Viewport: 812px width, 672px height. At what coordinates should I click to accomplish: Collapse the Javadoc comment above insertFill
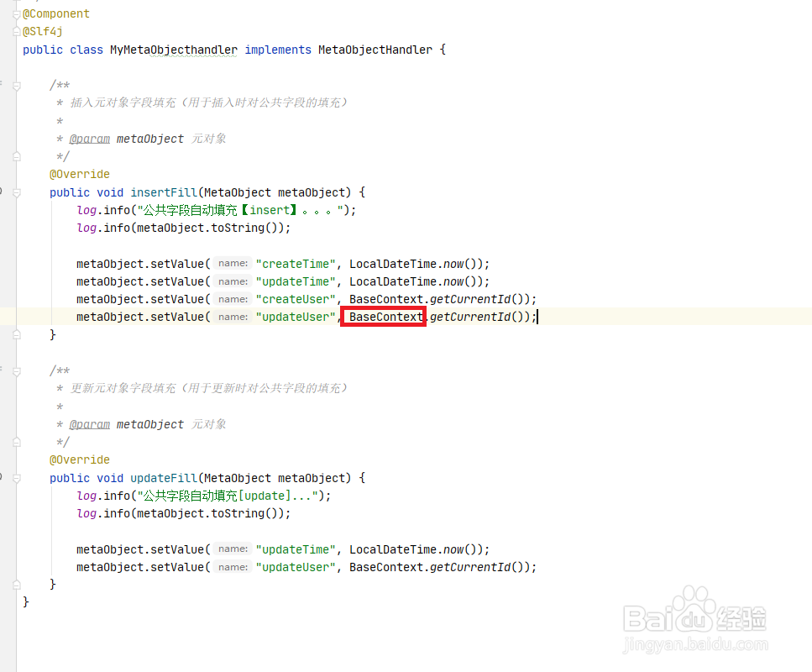pos(17,86)
